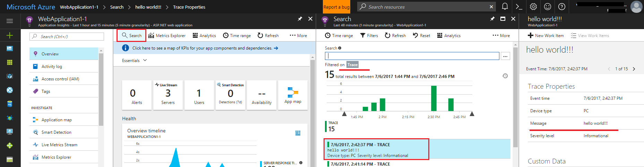Open the search ellipsis options button
This screenshot has width=644, height=167.
point(505,56)
